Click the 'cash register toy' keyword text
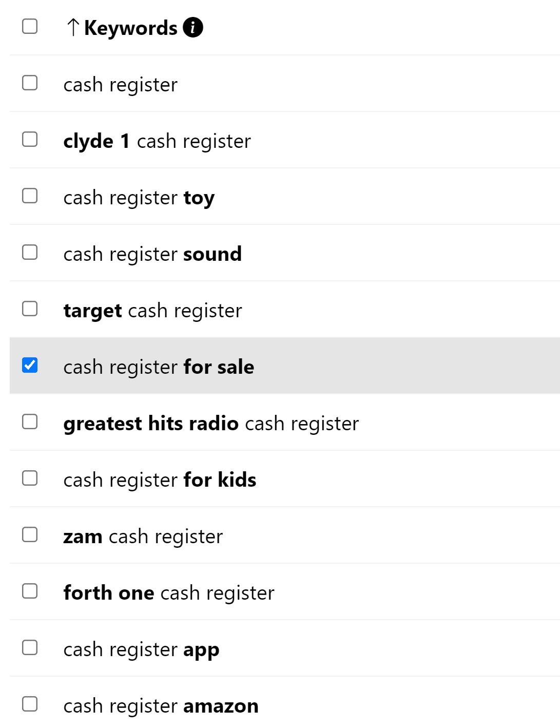Image resolution: width=560 pixels, height=728 pixels. (x=139, y=198)
